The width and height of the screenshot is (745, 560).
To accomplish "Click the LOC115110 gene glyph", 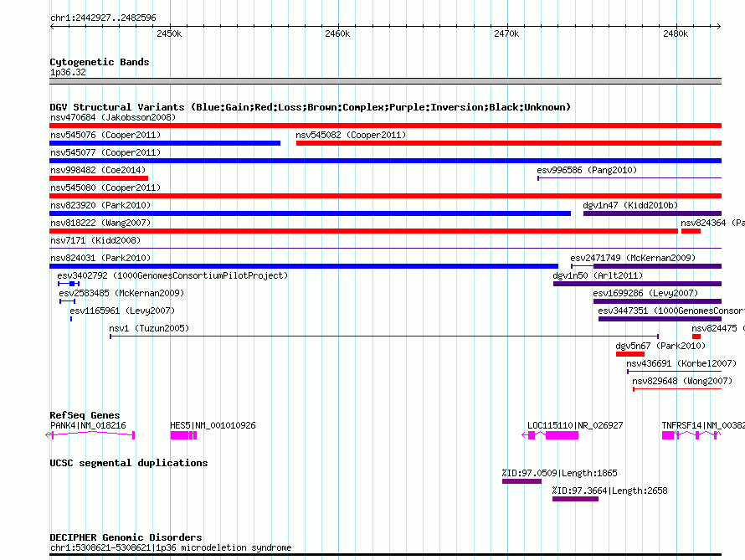I will pos(550,435).
